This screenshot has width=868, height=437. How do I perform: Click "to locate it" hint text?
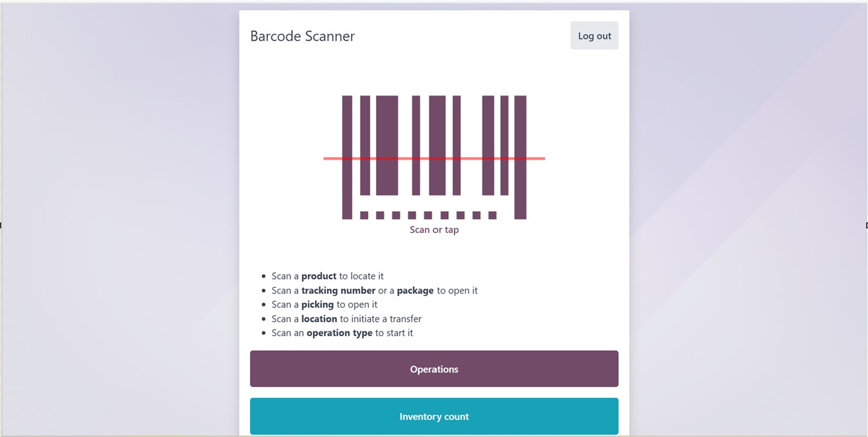coord(361,276)
